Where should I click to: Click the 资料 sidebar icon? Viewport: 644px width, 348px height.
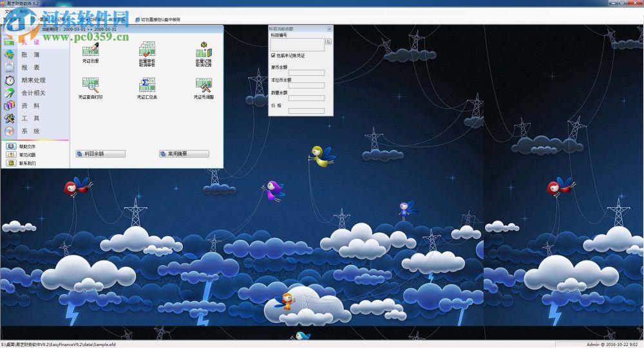pyautogui.click(x=10, y=105)
